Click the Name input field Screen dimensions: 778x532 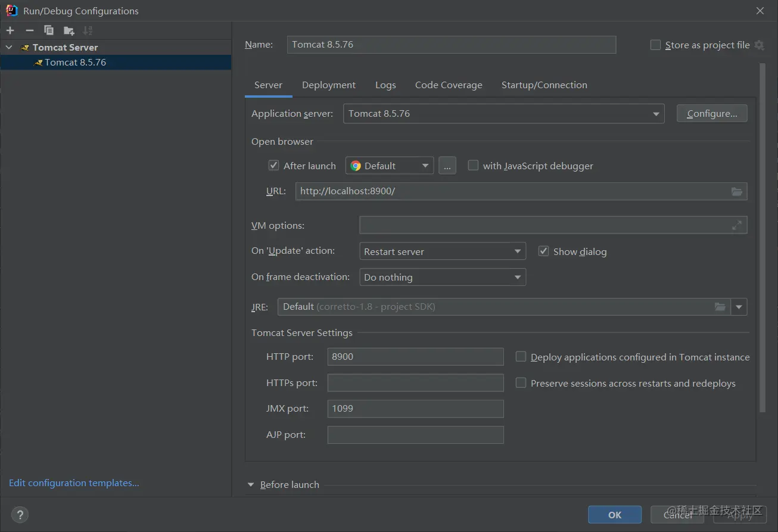coord(452,45)
